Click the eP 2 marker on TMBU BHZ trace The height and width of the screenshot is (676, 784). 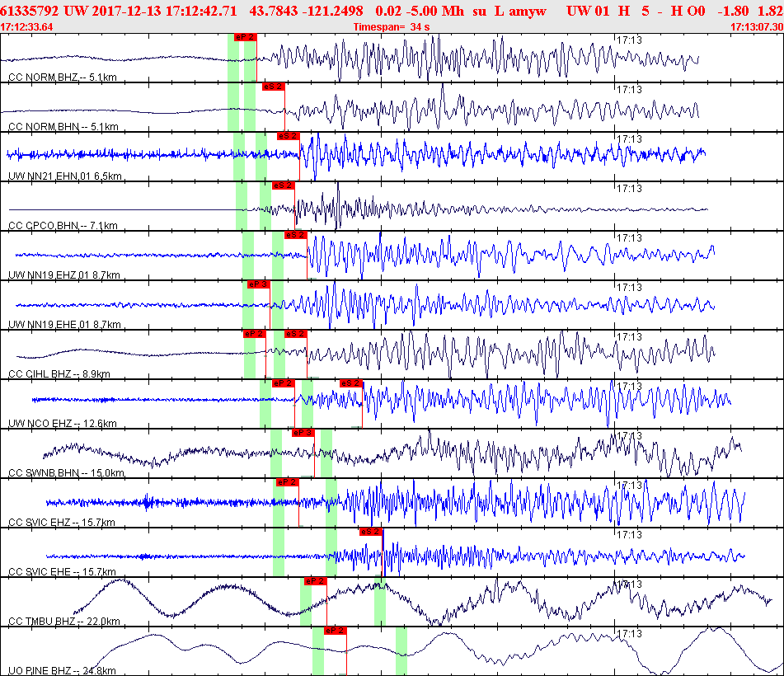pos(315,581)
